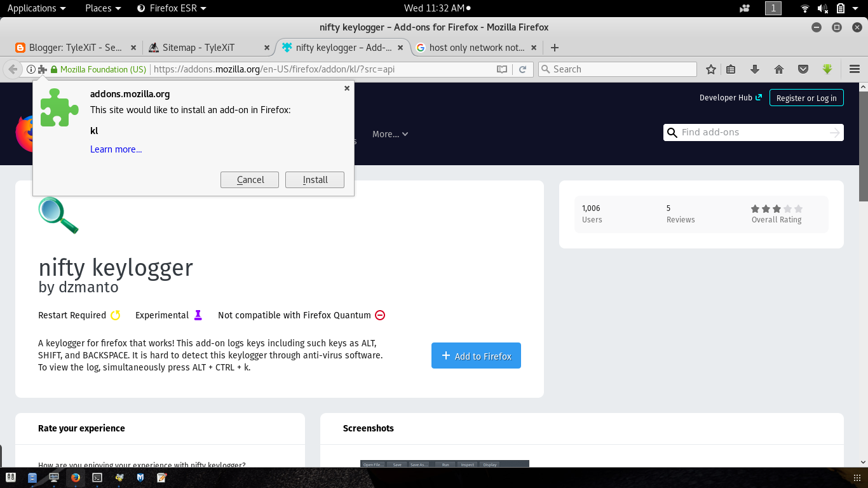This screenshot has width=868, height=488.
Task: Click the Install button in add-on prompt
Action: tap(315, 180)
